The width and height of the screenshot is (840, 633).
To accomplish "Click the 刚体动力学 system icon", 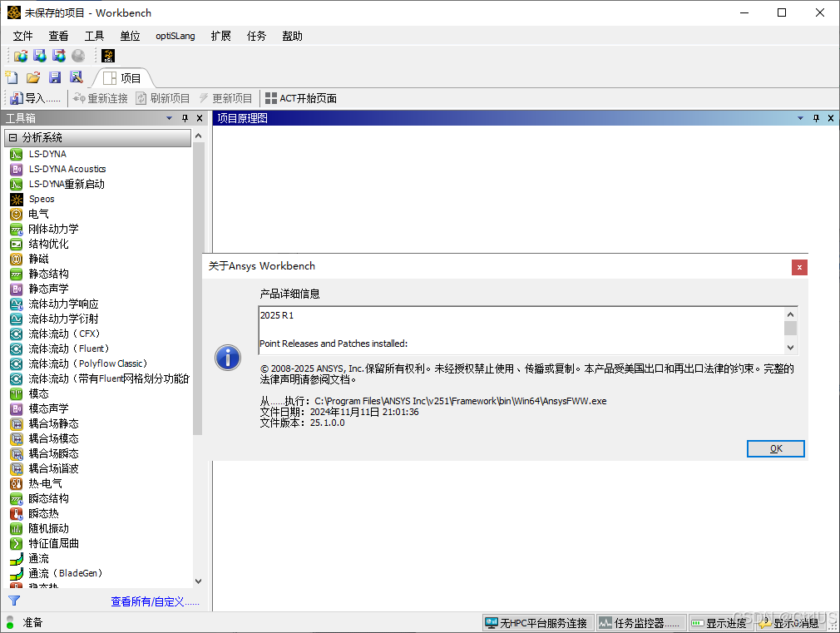I will click(17, 230).
